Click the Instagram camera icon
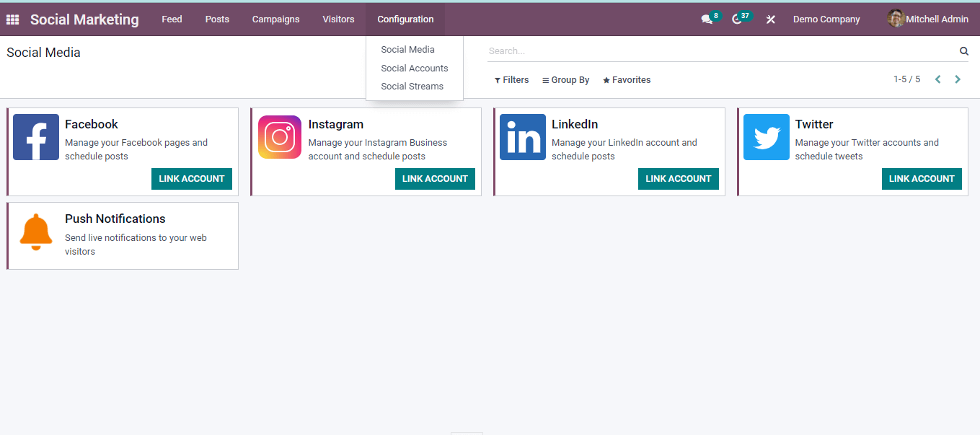The width and height of the screenshot is (980, 435). coord(279,136)
